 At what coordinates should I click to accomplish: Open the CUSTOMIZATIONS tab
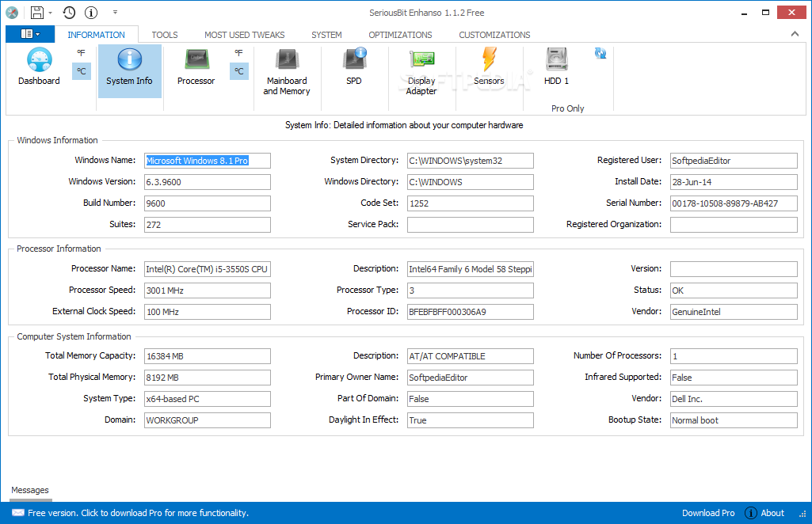(x=494, y=35)
